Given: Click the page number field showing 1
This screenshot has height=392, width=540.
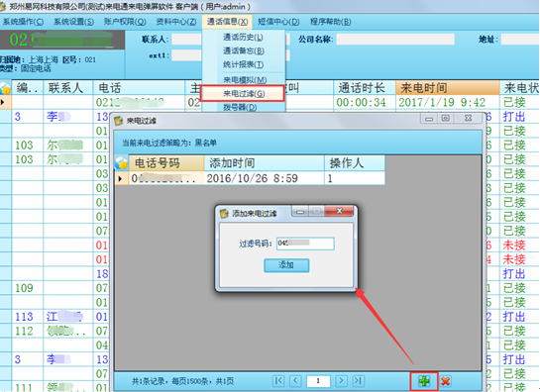Looking at the screenshot, I should click(x=318, y=381).
